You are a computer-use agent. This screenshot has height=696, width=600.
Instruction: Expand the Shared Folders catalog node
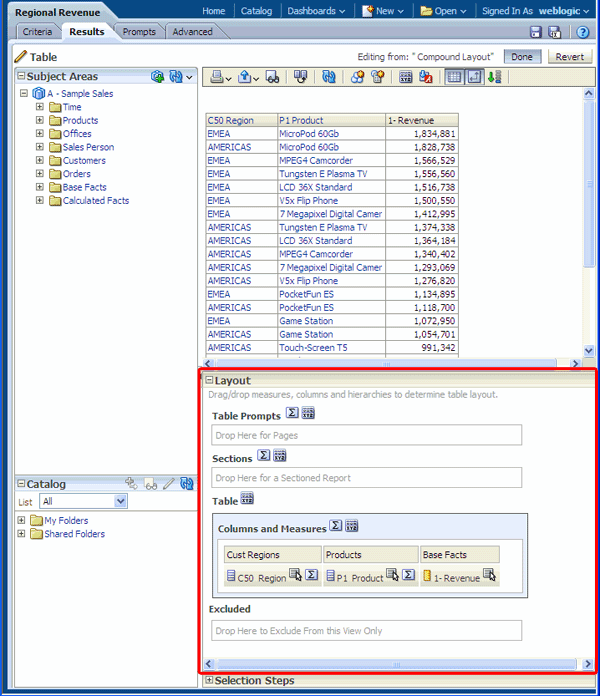[21, 533]
